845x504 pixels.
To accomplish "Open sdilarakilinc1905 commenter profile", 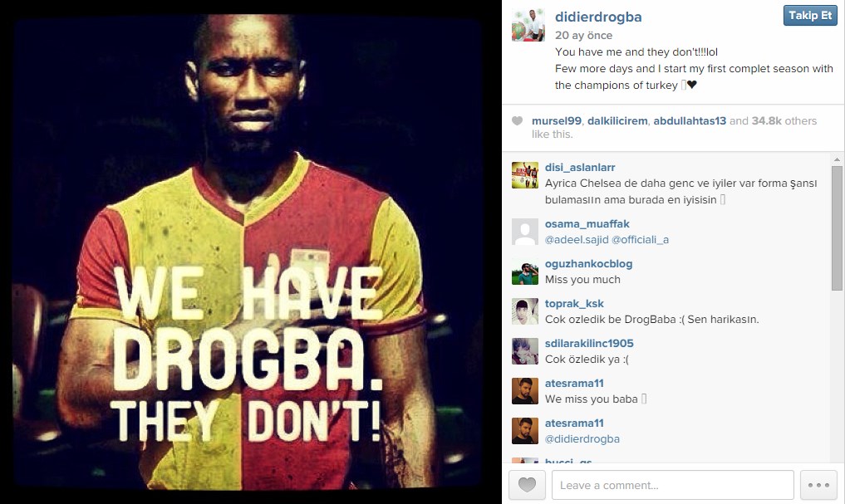I will click(x=589, y=344).
